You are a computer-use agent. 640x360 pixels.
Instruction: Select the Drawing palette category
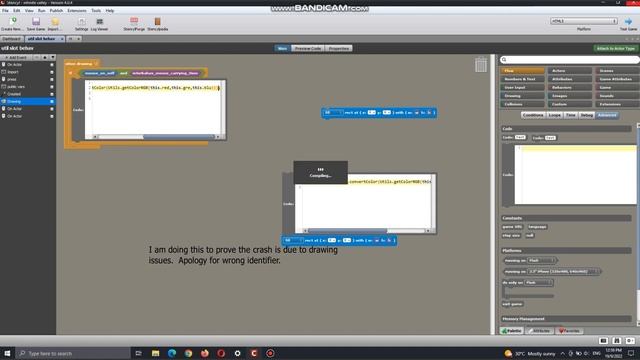pyautogui.click(x=522, y=96)
